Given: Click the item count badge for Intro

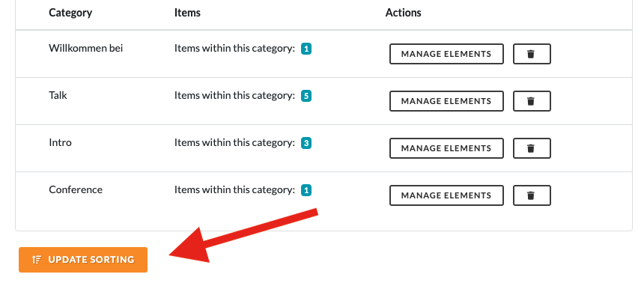Looking at the screenshot, I should [x=306, y=144].
